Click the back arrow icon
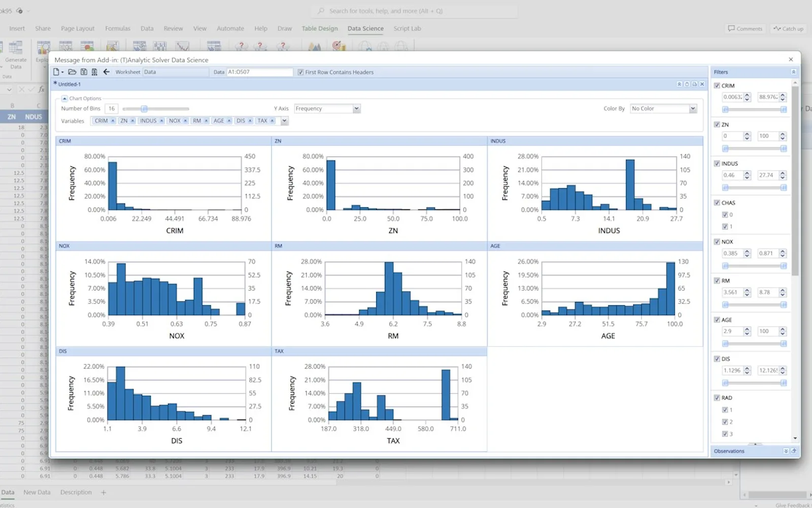812x508 pixels. [x=106, y=72]
